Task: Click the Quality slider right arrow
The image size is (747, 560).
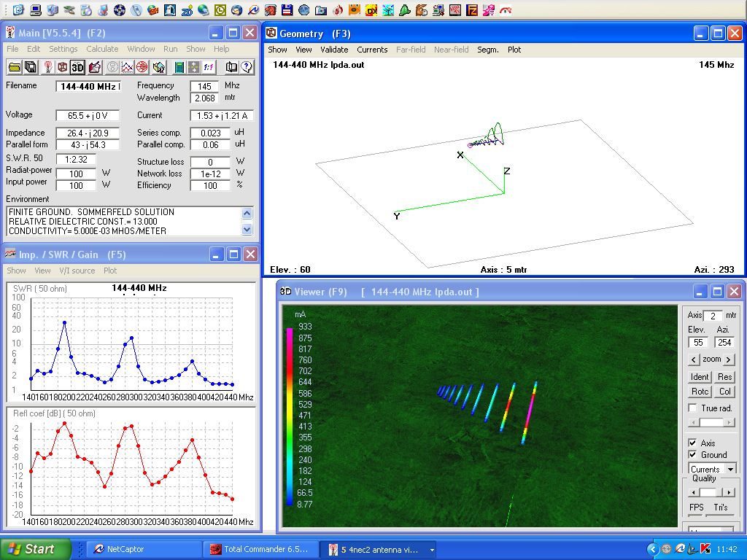Action: point(731,492)
